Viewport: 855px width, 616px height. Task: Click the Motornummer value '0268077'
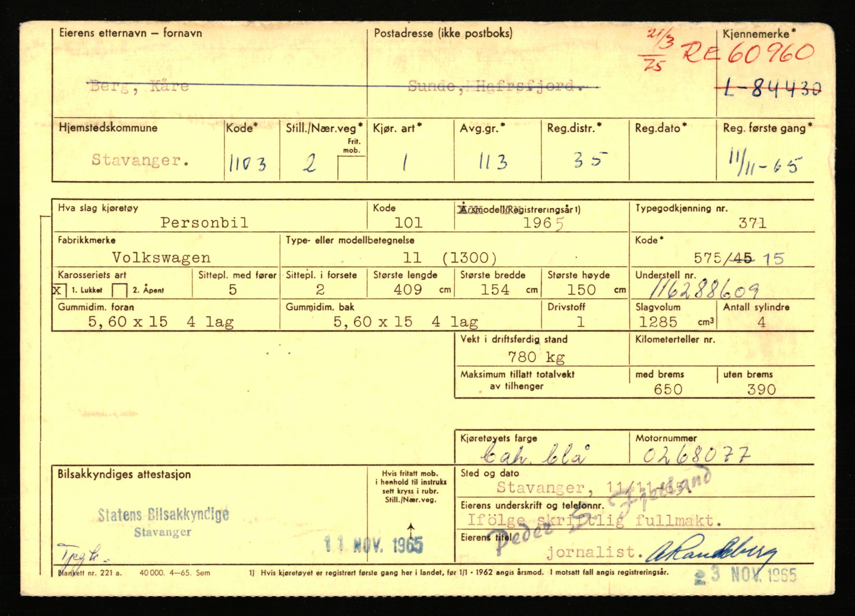tap(696, 455)
